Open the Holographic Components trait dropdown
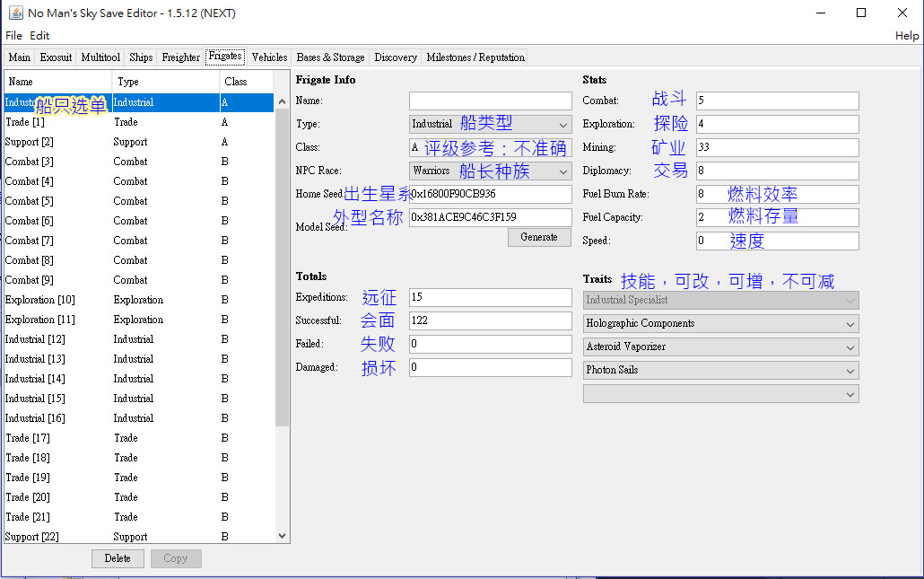 [x=720, y=323]
